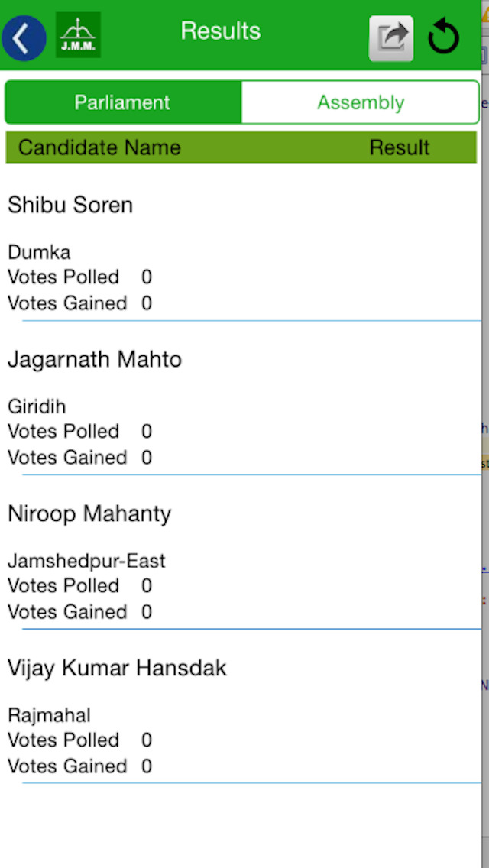Select the Parliament tab
Viewport: 489px width, 868px height.
[122, 102]
